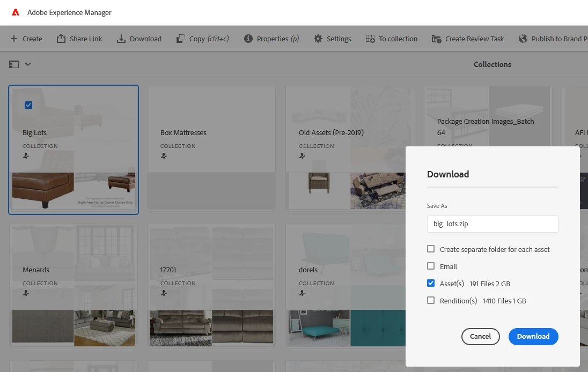Click the Save As filename field
The image size is (588, 372).
tap(493, 224)
